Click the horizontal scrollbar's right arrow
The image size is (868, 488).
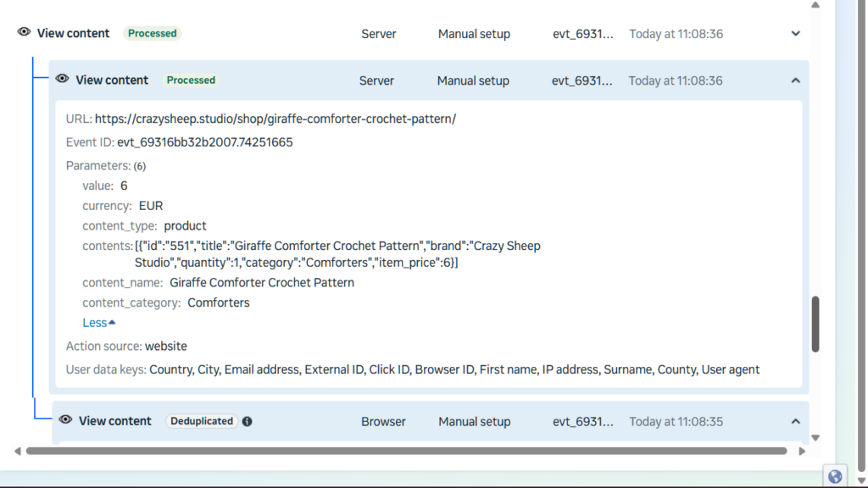point(802,452)
